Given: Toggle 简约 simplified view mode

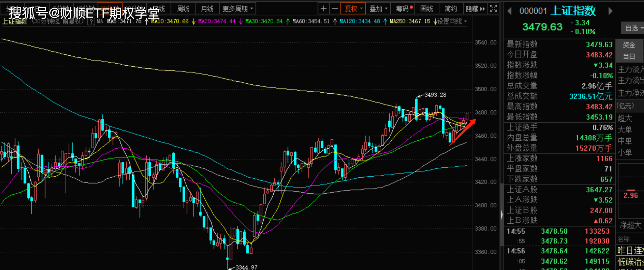Looking at the screenshot, I should pos(451,9).
